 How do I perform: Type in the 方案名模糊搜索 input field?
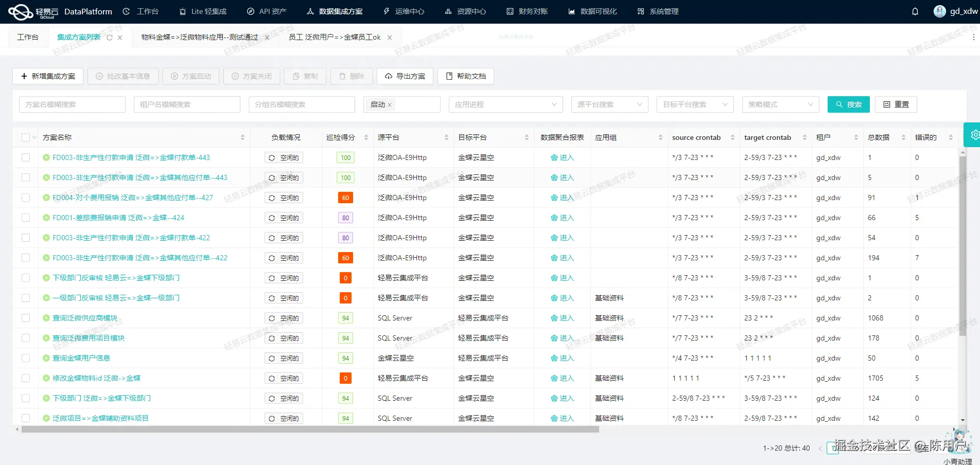72,104
